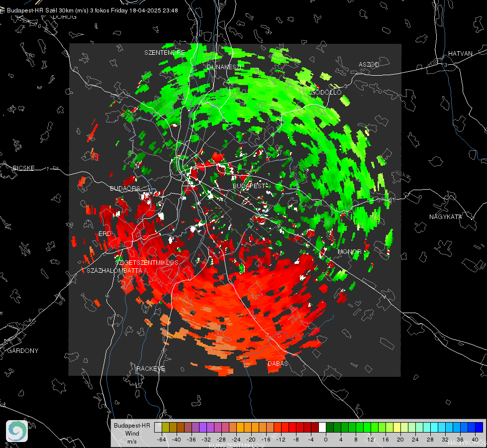Click the 28 legend value label
487x448 pixels.
(x=430, y=440)
